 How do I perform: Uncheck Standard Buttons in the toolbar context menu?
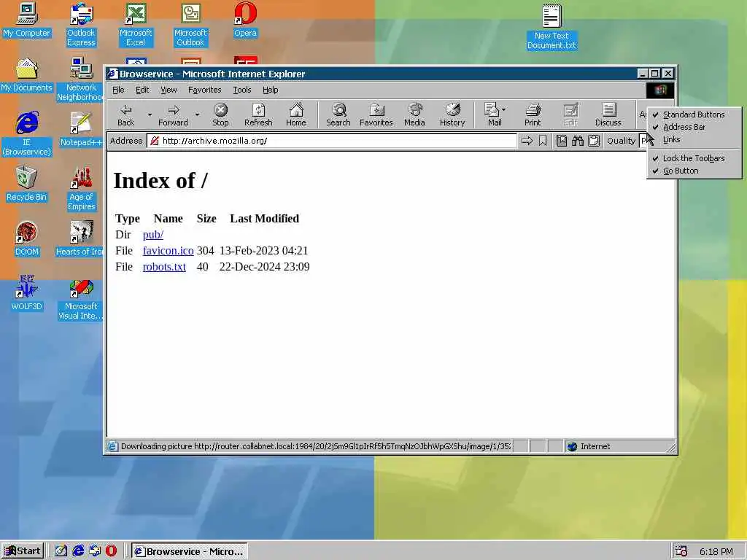694,114
